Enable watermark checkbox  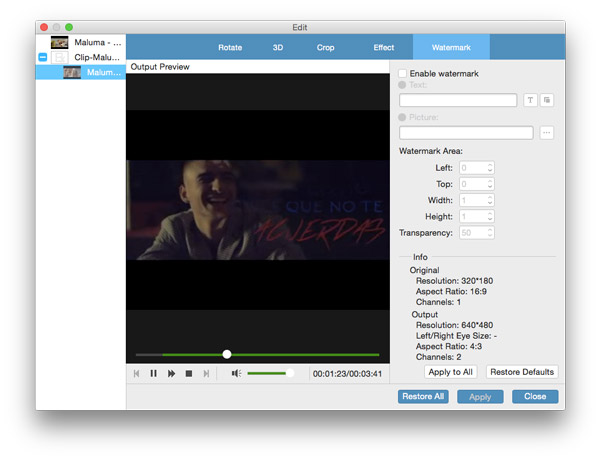tap(403, 73)
